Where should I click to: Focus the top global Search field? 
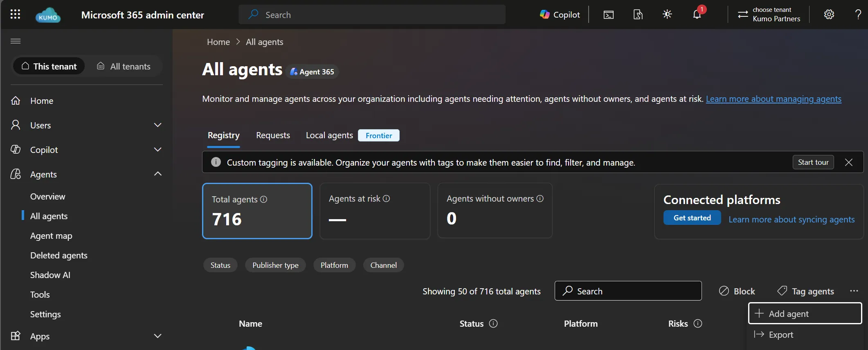372,15
